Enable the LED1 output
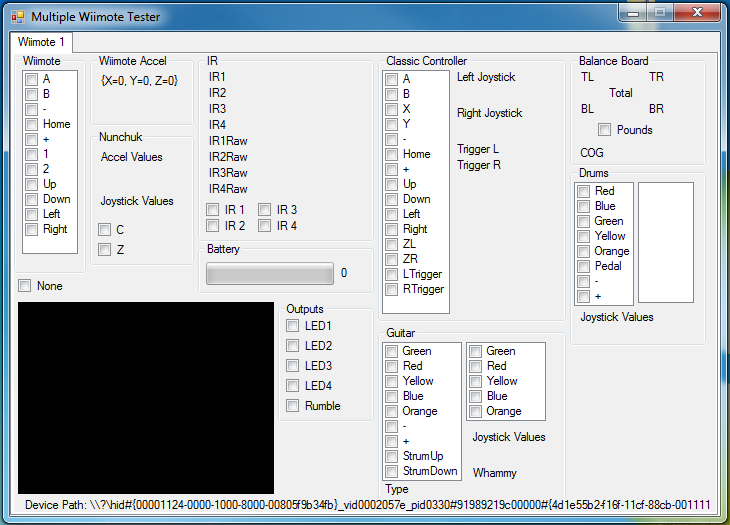The height and width of the screenshot is (525, 730). click(x=292, y=326)
